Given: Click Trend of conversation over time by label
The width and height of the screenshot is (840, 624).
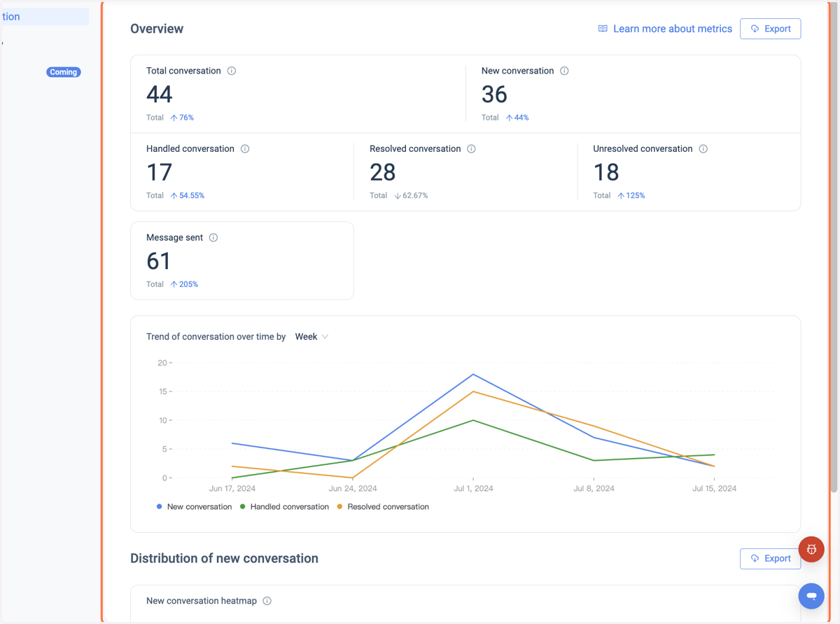Looking at the screenshot, I should [216, 337].
